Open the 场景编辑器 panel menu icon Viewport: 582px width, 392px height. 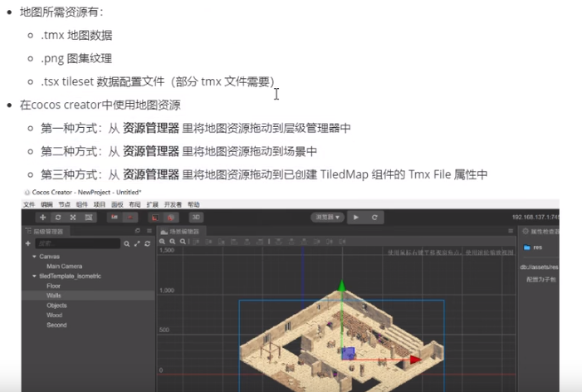(511, 231)
